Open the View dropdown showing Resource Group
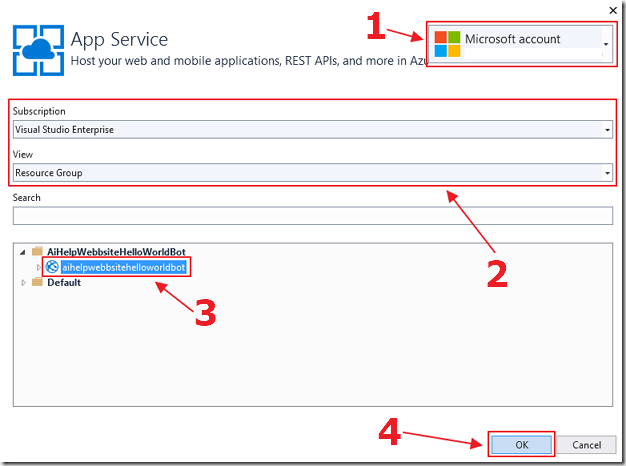This screenshot has width=626, height=466. [313, 173]
